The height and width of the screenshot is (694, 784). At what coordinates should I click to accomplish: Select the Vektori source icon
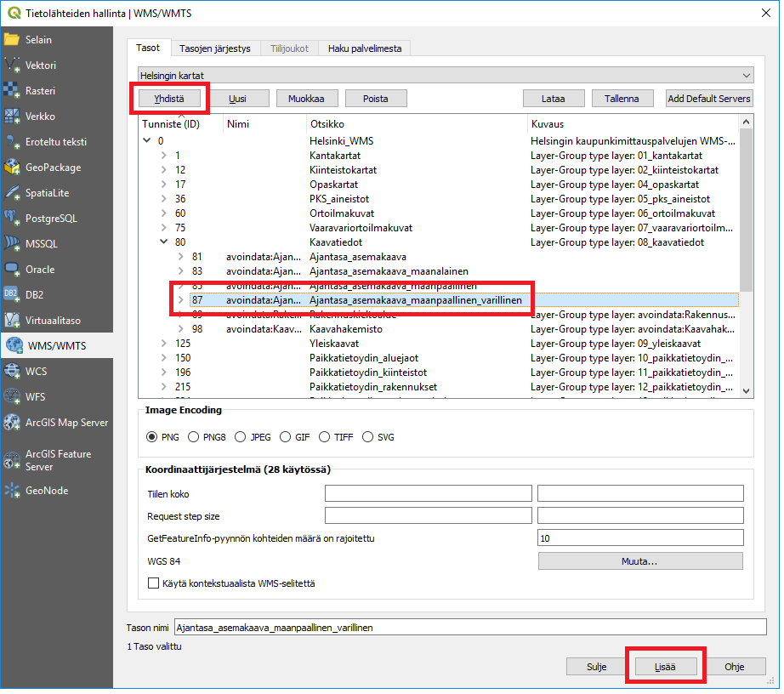[13, 65]
